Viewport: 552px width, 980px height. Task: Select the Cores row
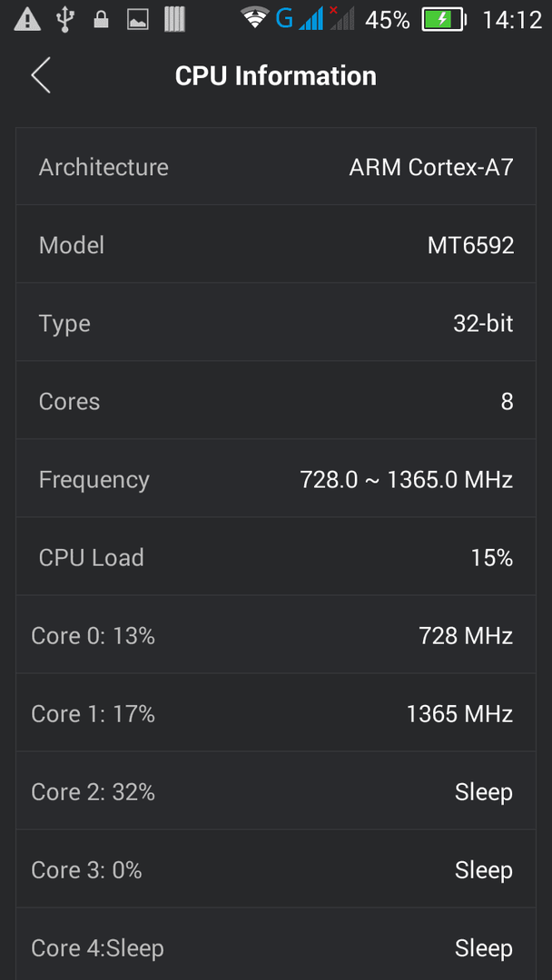tap(276, 401)
